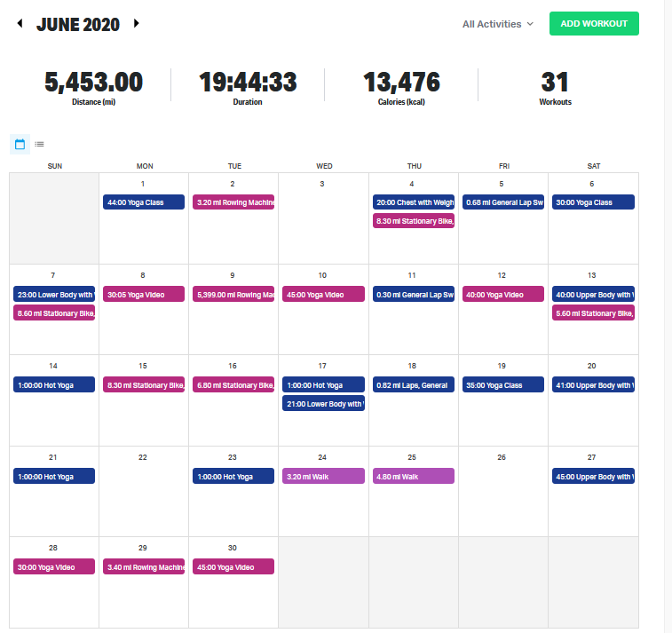Go to the next month arrow
672x633 pixels.
pyautogui.click(x=137, y=24)
